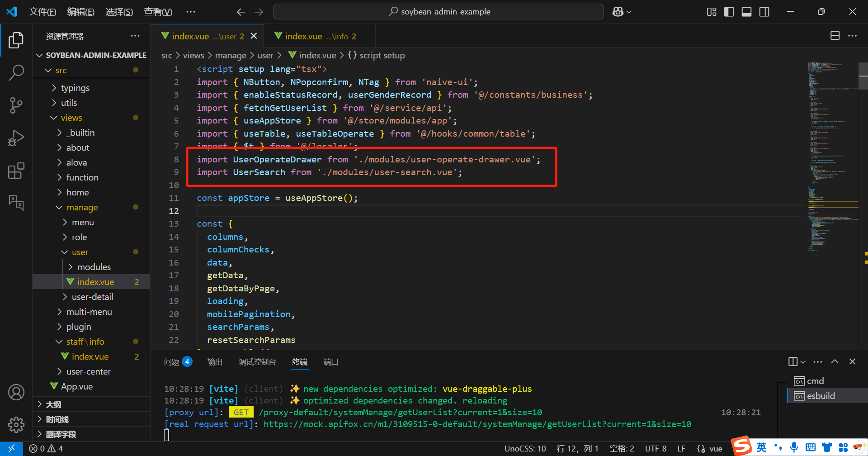Click UTF-8 encoding in status bar

656,448
